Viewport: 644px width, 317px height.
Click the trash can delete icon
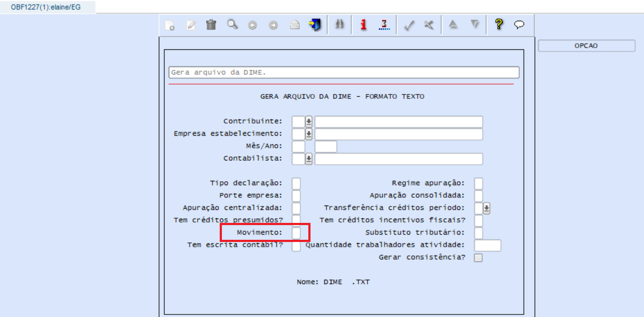211,25
